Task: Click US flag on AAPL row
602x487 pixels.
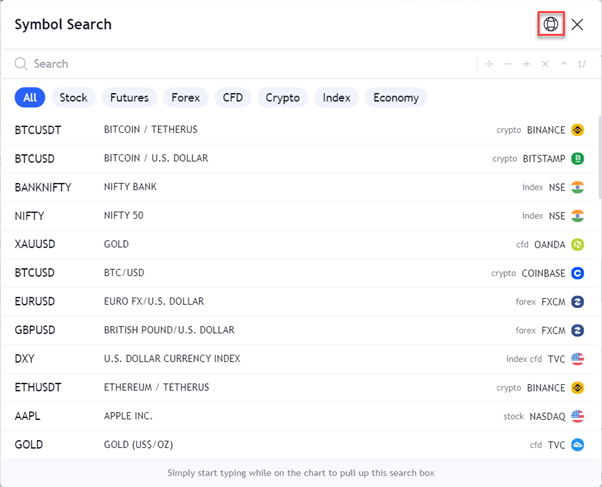Action: (577, 416)
